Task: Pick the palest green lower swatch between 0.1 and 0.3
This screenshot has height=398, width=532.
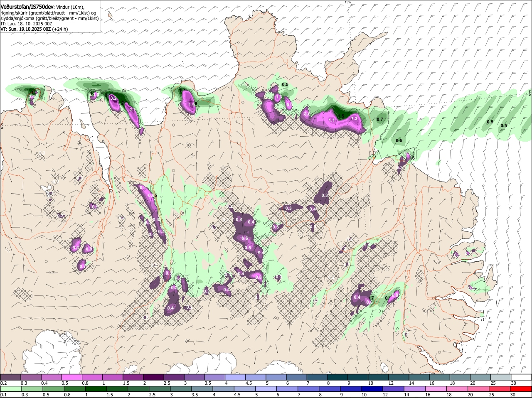Action: tap(11, 389)
